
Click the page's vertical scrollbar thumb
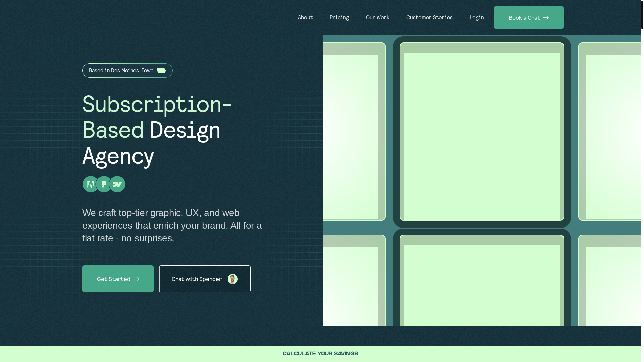point(642,15)
